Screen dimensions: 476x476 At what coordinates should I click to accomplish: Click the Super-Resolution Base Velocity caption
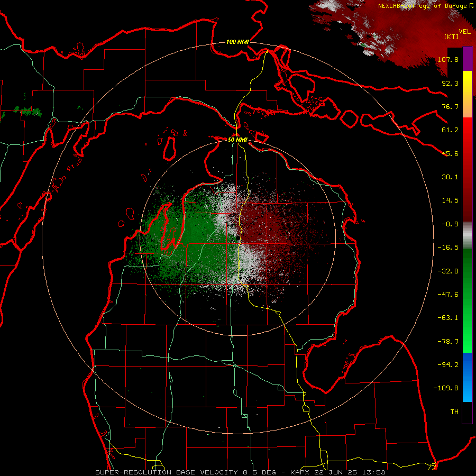(240, 472)
